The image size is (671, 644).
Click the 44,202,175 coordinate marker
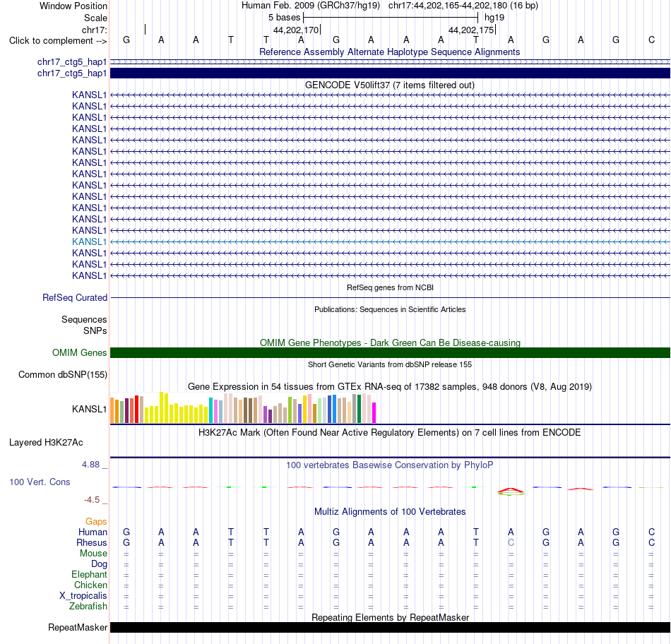(x=470, y=30)
